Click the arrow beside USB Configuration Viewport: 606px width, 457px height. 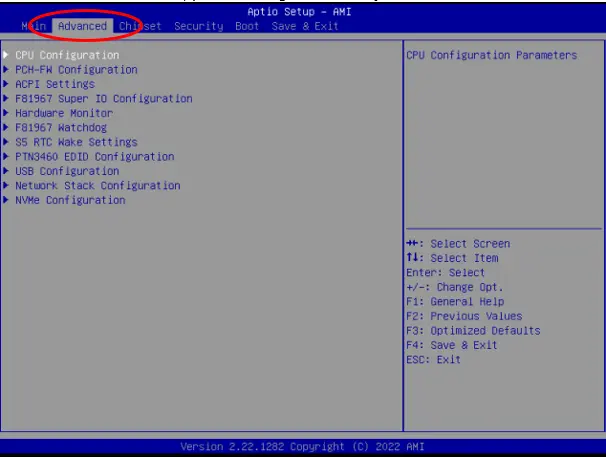(x=6, y=171)
